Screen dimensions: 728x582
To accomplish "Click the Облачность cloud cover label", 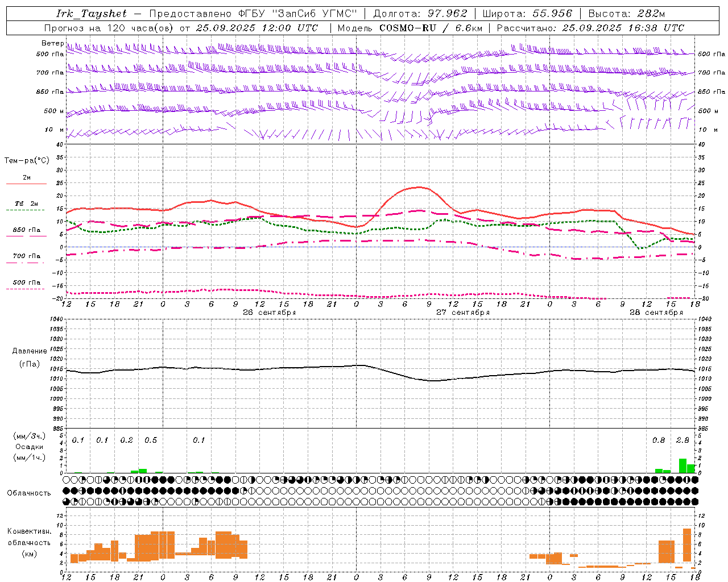I will coord(29,493).
